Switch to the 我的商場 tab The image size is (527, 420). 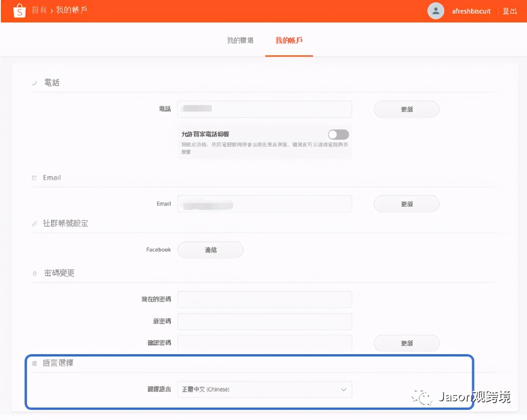point(239,40)
